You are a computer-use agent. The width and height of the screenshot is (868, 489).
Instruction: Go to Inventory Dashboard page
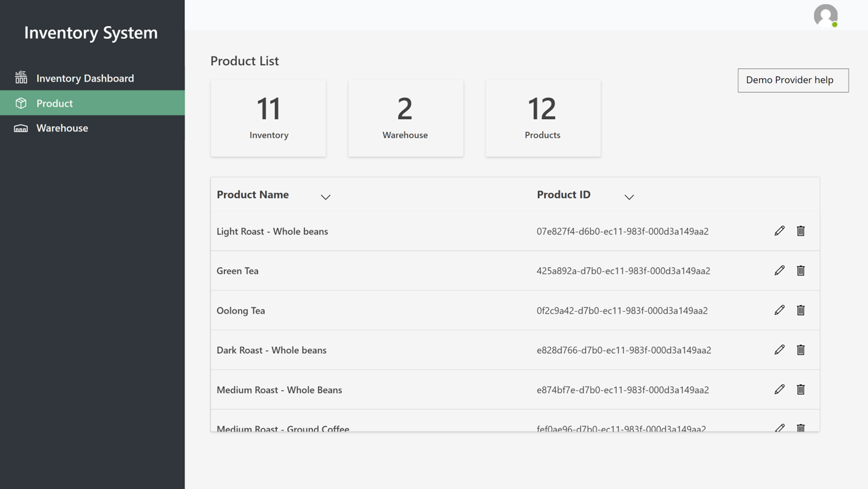[x=85, y=78]
